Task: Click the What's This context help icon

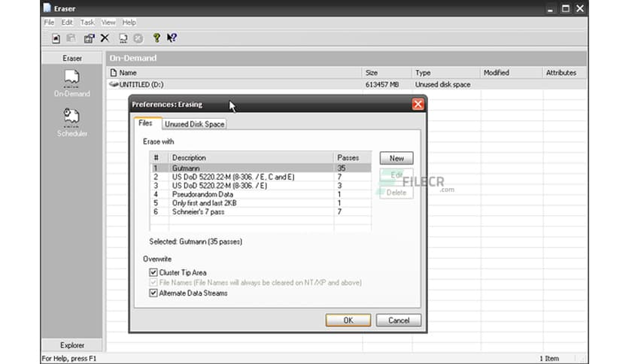Action: [172, 38]
